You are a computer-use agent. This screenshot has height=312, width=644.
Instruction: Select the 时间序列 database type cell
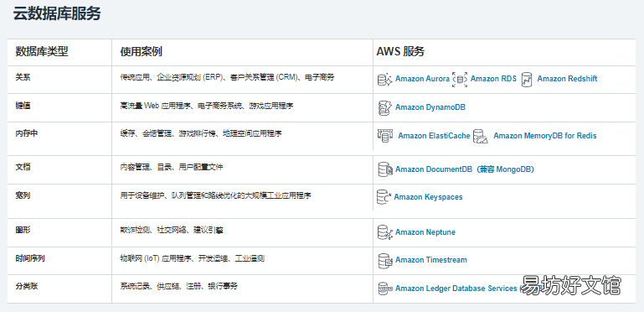coord(30,258)
